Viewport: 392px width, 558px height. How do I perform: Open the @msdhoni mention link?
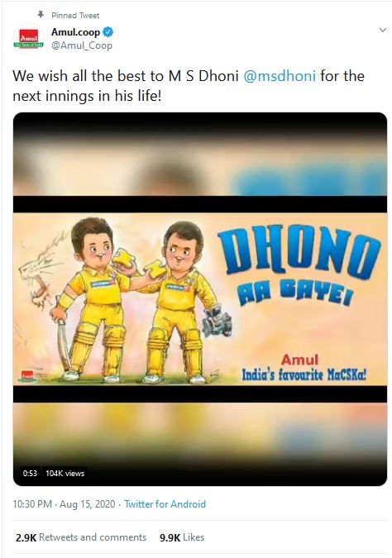[x=280, y=76]
